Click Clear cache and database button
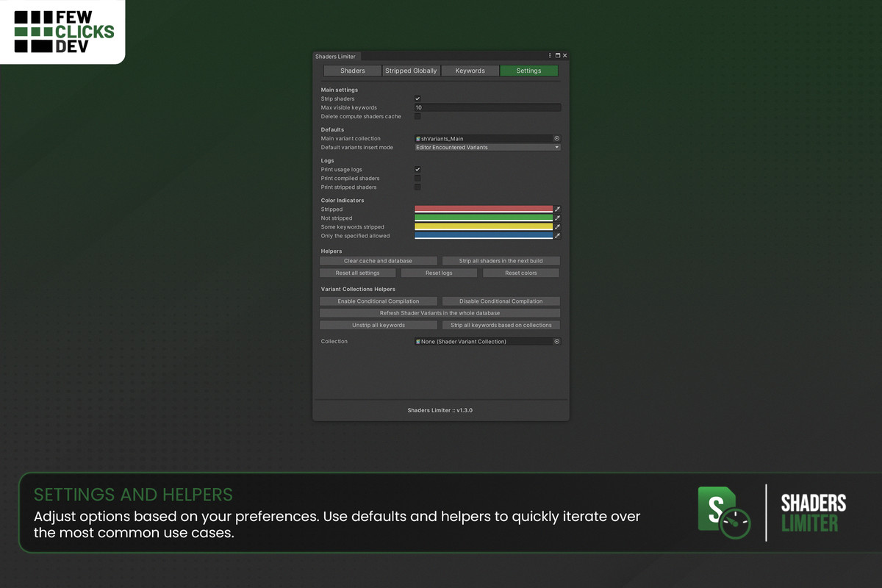This screenshot has width=882, height=588. [379, 261]
